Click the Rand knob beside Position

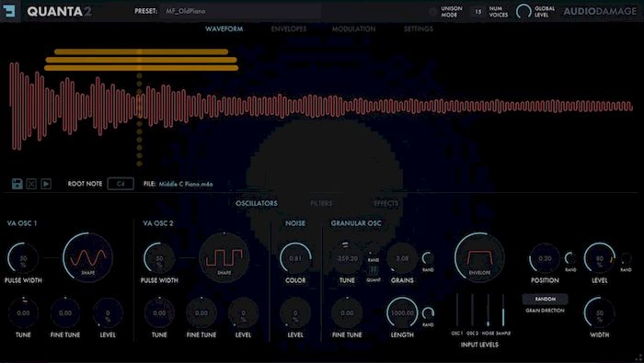point(570,258)
